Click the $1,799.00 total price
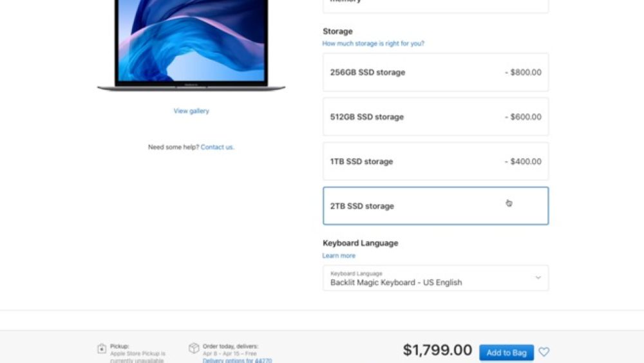This screenshot has height=363, width=644. point(437,350)
